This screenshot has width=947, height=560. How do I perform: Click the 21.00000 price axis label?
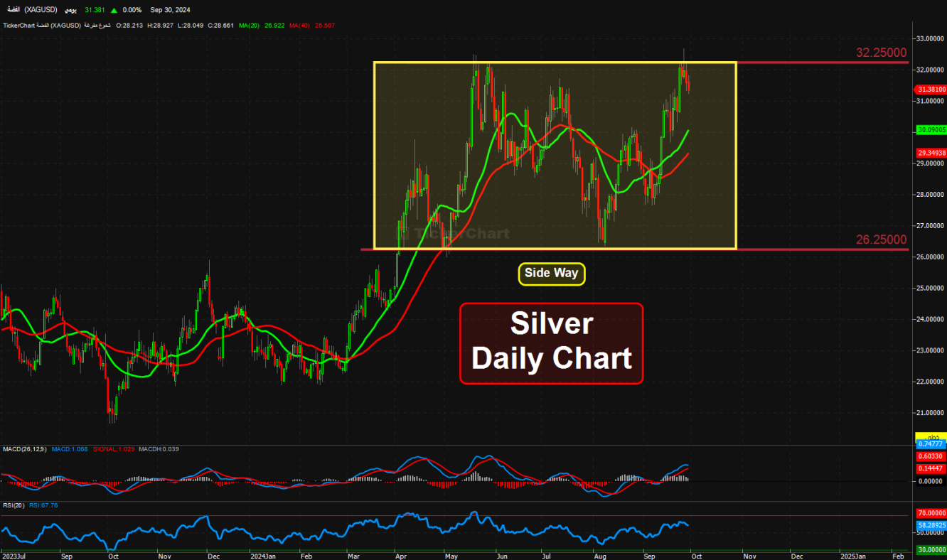931,413
